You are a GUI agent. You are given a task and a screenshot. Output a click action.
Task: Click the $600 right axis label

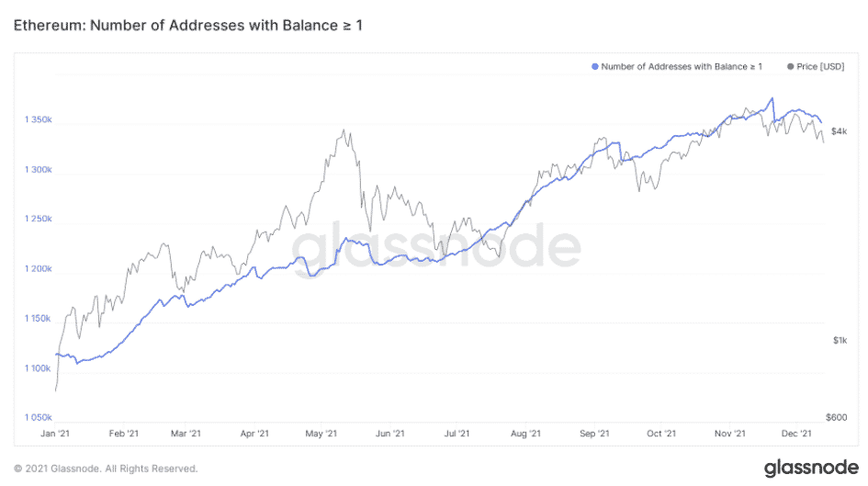coord(836,417)
